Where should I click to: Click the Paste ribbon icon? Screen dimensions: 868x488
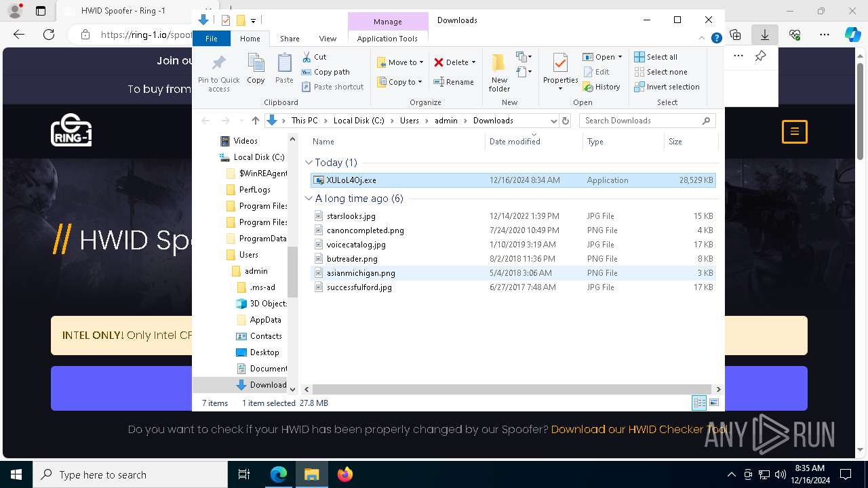point(284,69)
